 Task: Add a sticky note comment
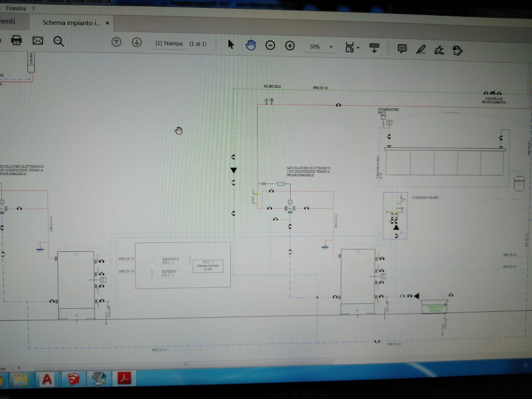pos(402,49)
